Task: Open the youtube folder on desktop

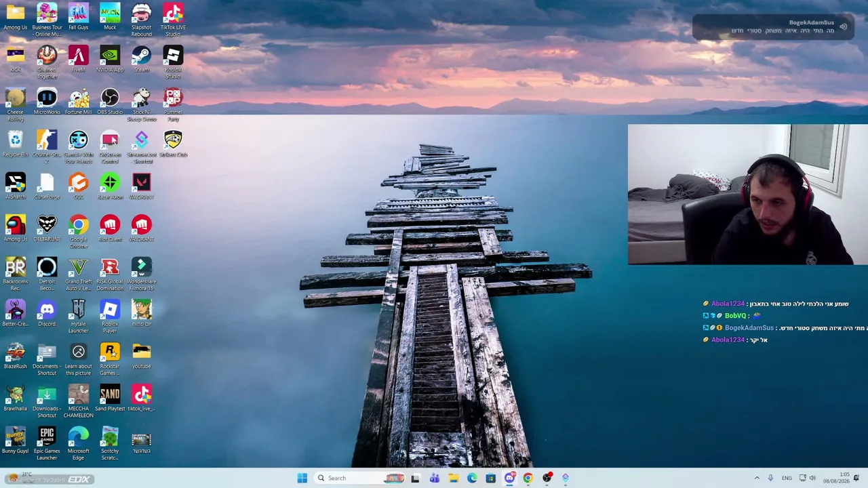Action: [141, 356]
